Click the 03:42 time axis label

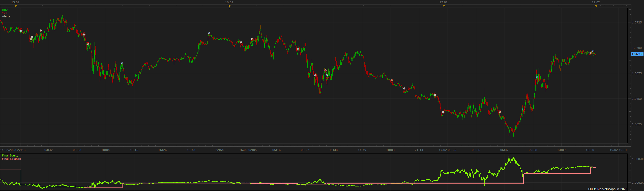pyautogui.click(x=49, y=150)
